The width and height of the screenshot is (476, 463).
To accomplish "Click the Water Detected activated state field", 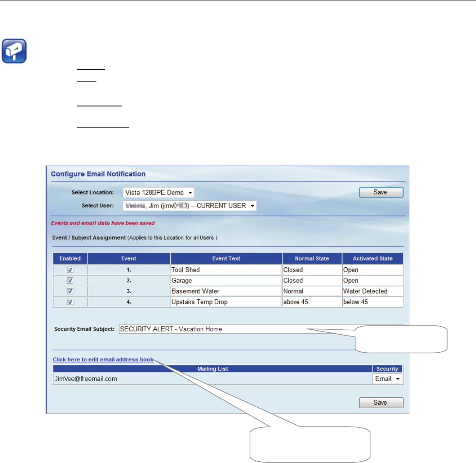I will (373, 291).
